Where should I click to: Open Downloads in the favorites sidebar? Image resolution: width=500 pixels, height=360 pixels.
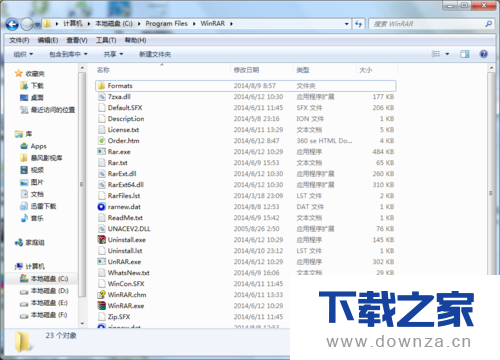pos(32,86)
